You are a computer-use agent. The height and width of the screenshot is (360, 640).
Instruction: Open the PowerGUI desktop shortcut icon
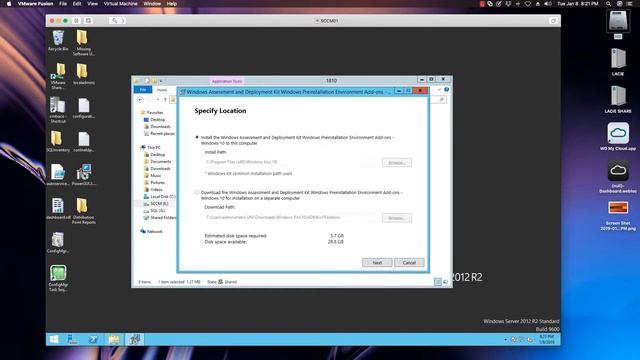pyautogui.click(x=84, y=175)
